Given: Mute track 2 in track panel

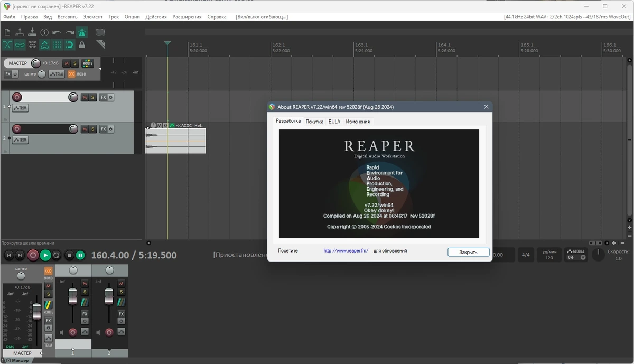Looking at the screenshot, I should point(84,129).
